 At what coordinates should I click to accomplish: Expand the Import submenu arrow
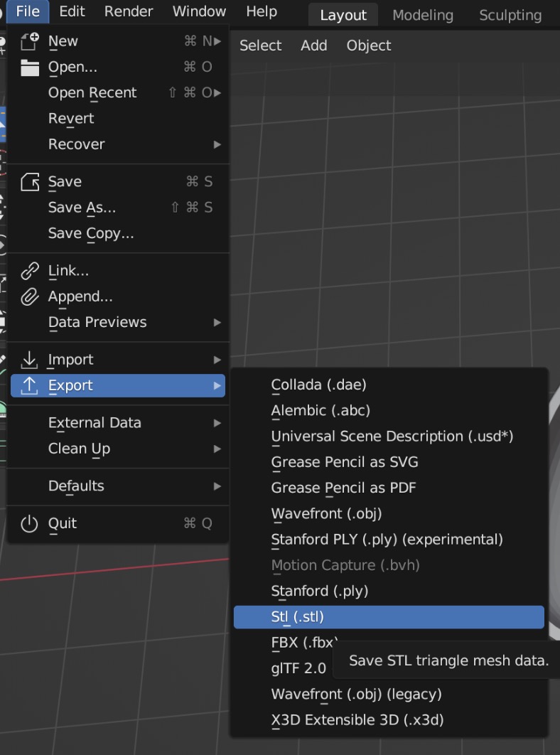[217, 360]
